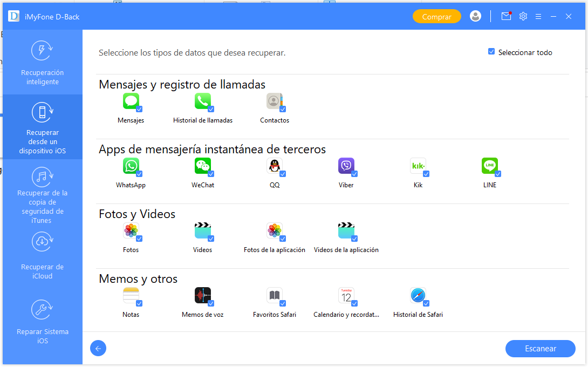Screen dimensions: 588x367
Task: Select the WeChat icon
Action: [202, 166]
